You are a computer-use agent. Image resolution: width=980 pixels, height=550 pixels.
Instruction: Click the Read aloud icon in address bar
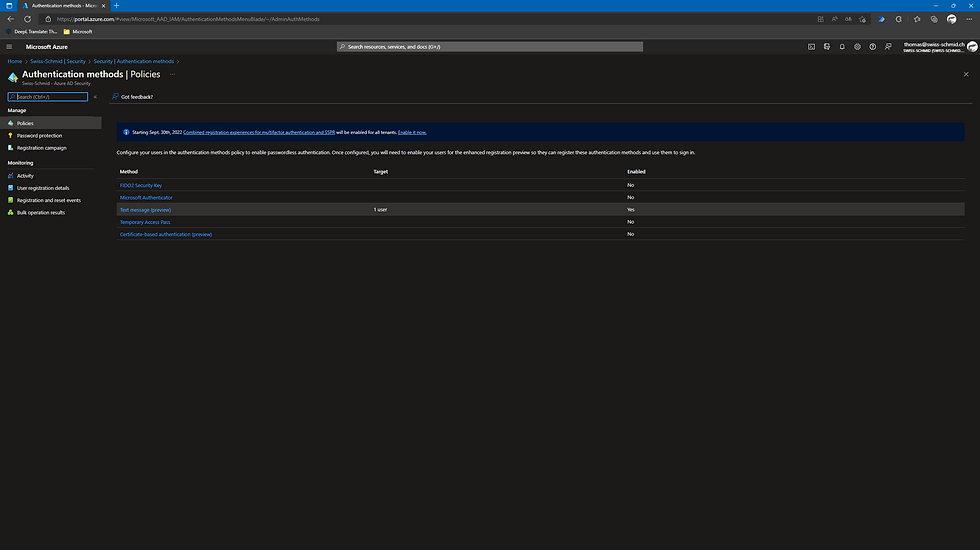834,19
